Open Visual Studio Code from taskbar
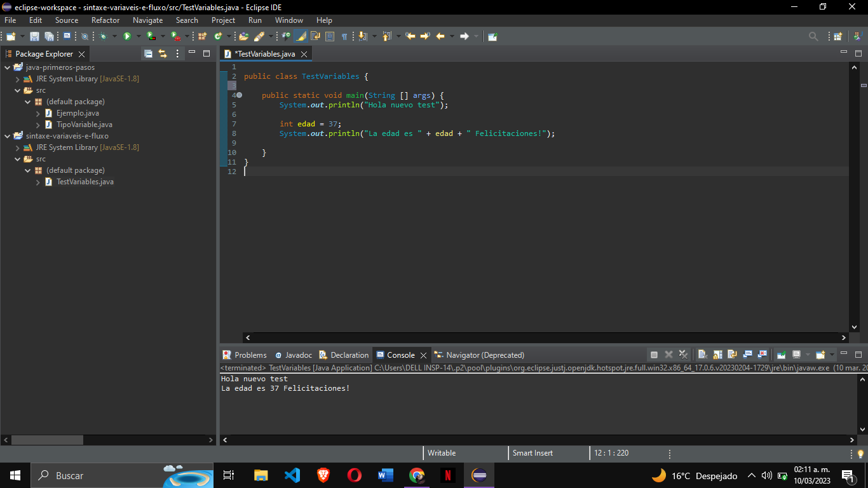Screen dimensions: 868x488 click(x=292, y=475)
